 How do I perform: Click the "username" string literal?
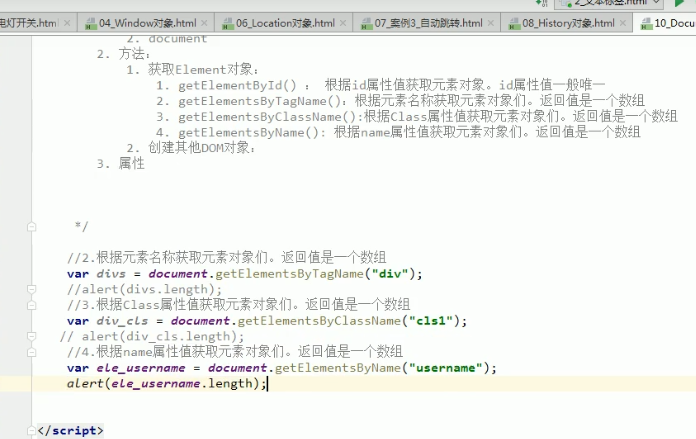click(446, 368)
